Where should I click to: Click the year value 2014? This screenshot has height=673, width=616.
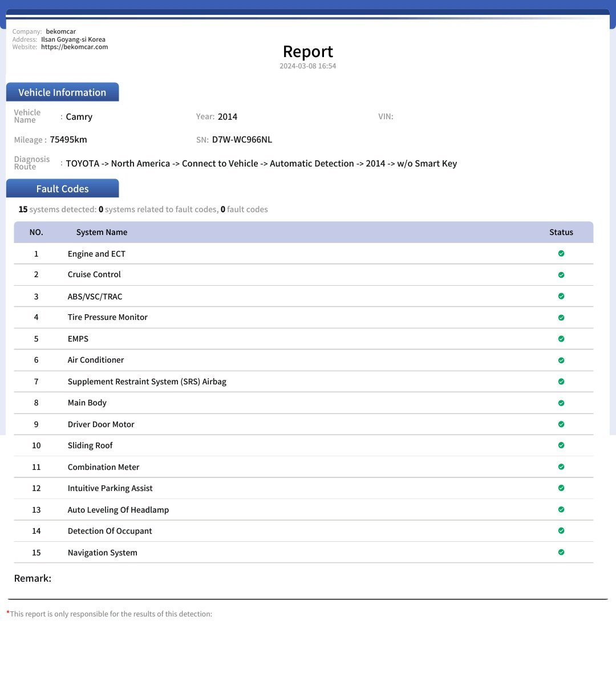(x=228, y=117)
